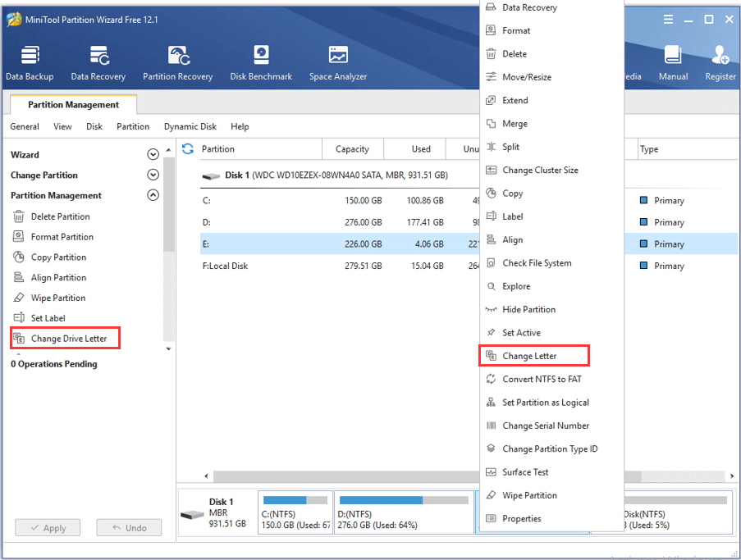Click the Split icon in context menu
The width and height of the screenshot is (741, 560).
491,147
